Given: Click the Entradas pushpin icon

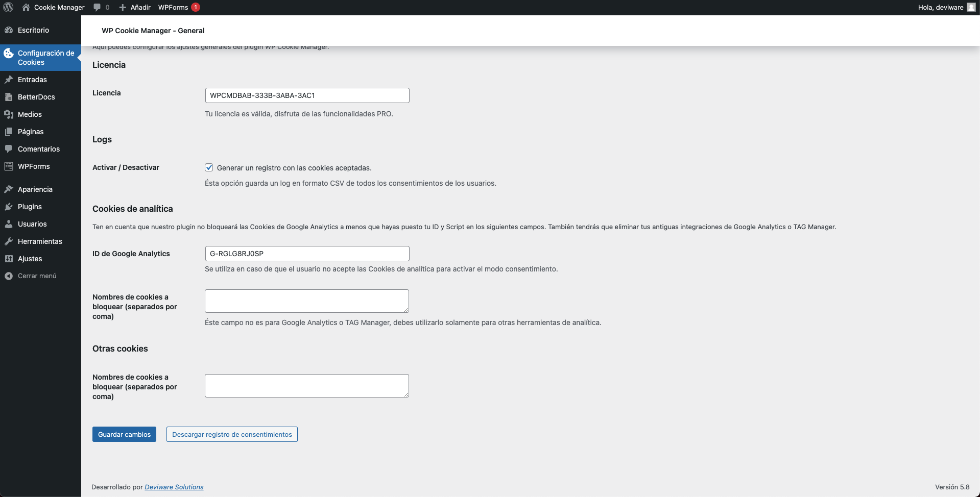Looking at the screenshot, I should click(9, 80).
